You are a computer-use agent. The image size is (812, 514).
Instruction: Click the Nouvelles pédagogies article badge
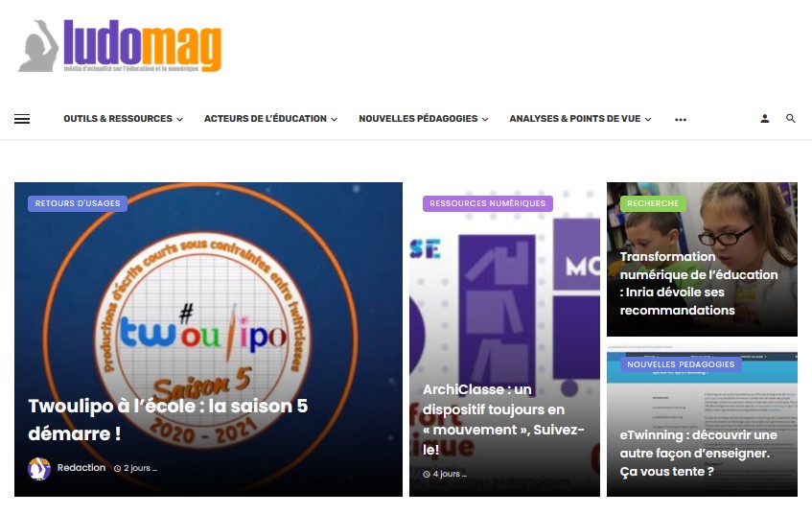coord(681,364)
